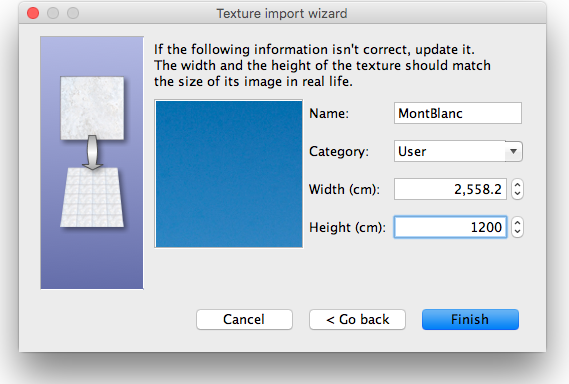Screen dimensions: 569x384
Task: Decrease Height value with down stepper arrow
Action: click(517, 232)
